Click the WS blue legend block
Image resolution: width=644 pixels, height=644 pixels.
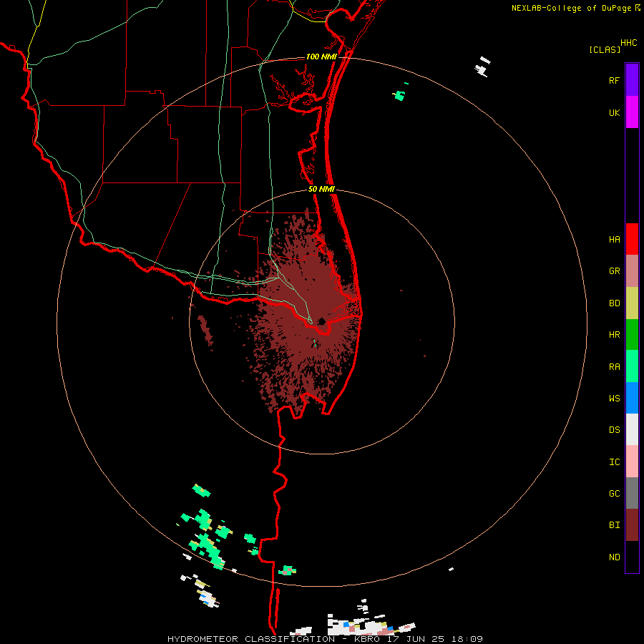point(632,398)
